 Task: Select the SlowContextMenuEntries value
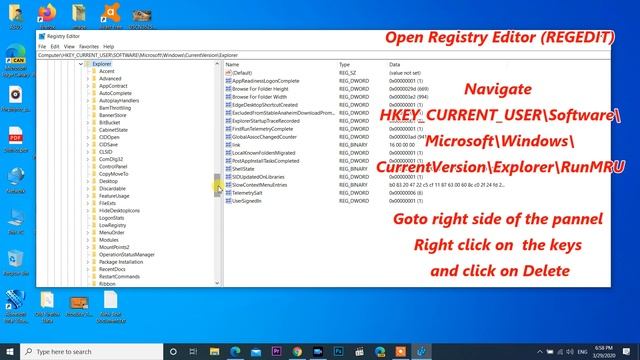260,185
